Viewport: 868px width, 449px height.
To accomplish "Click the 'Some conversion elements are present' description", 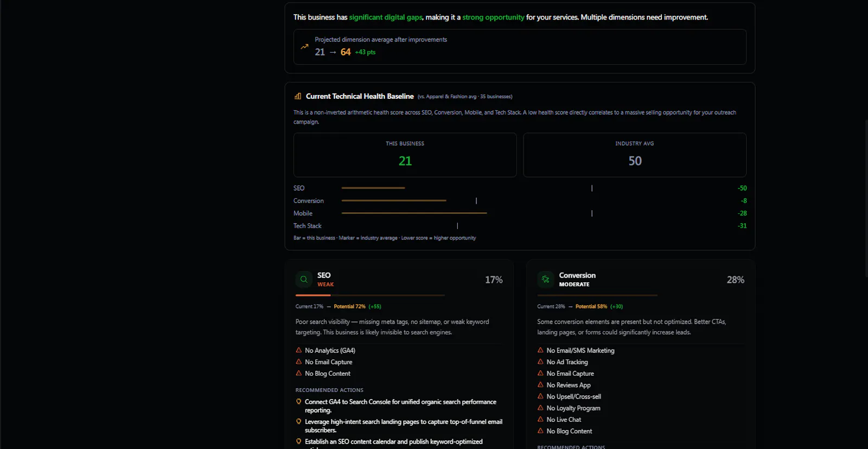I will [x=631, y=327].
